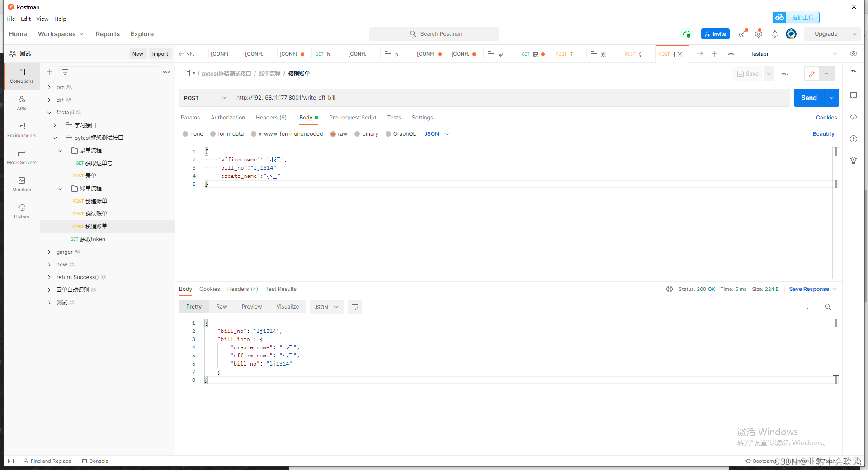The width and height of the screenshot is (868, 470).
Task: Open Monitors in sidebar
Action: click(22, 185)
